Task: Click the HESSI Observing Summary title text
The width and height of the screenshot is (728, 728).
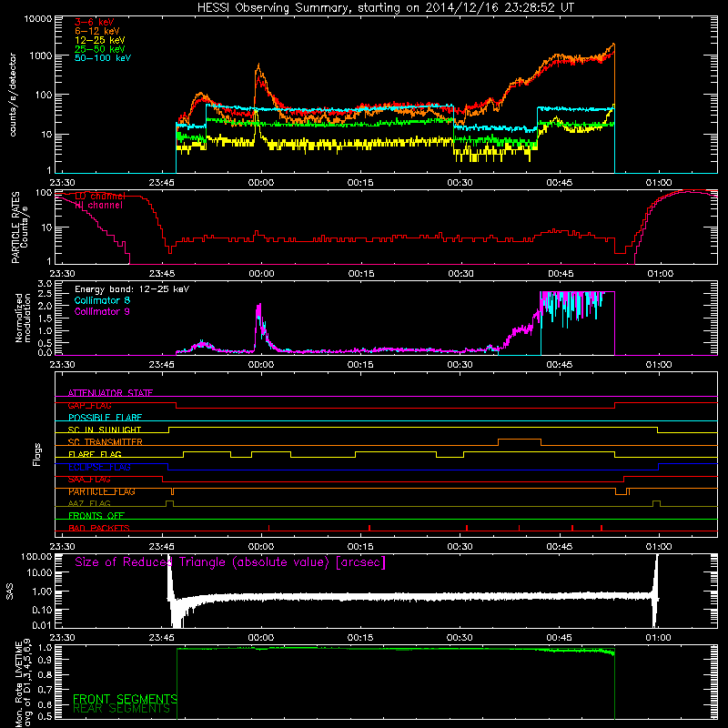Action: [x=385, y=8]
